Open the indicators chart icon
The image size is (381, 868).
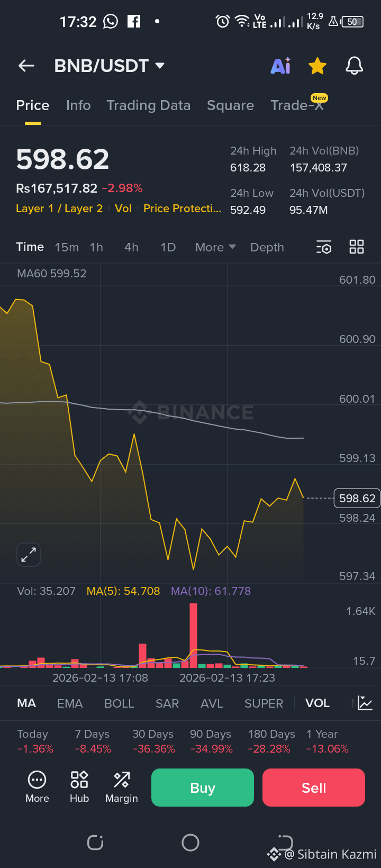[365, 703]
